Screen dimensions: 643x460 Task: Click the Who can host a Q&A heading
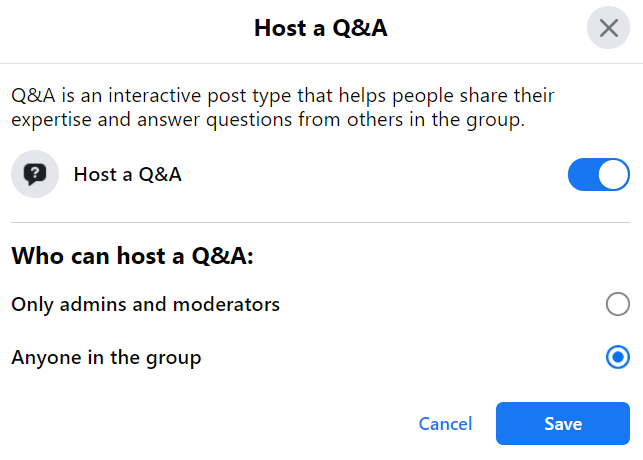pos(133,256)
